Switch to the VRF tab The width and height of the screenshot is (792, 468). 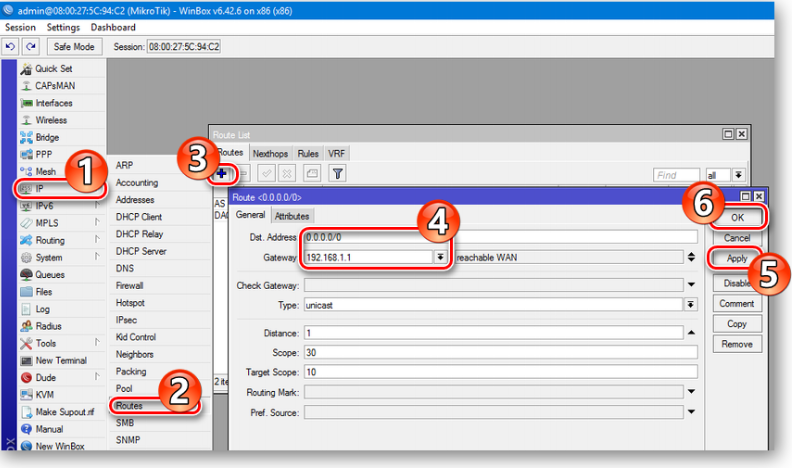coord(336,153)
